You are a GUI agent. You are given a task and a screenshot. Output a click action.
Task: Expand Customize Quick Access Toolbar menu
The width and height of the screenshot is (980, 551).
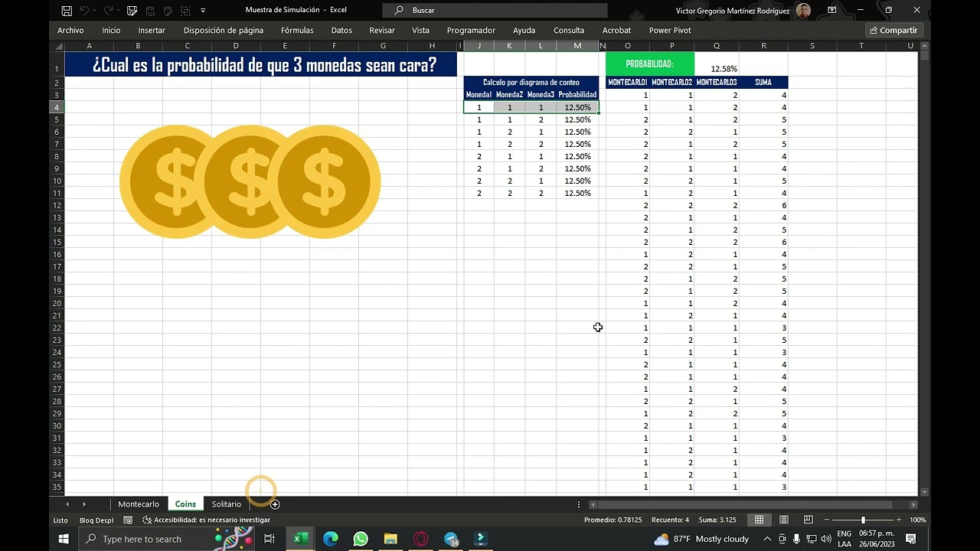coord(203,11)
